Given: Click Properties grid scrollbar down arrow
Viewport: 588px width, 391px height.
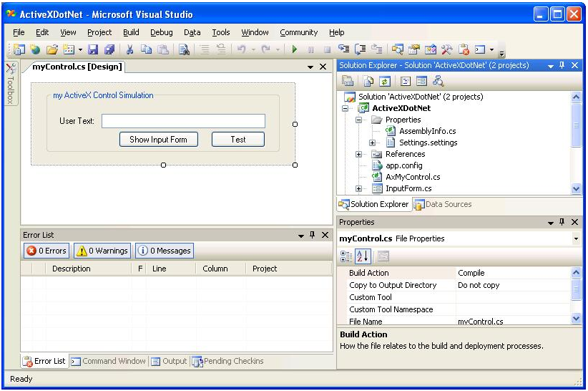Looking at the screenshot, I should pyautogui.click(x=576, y=319).
